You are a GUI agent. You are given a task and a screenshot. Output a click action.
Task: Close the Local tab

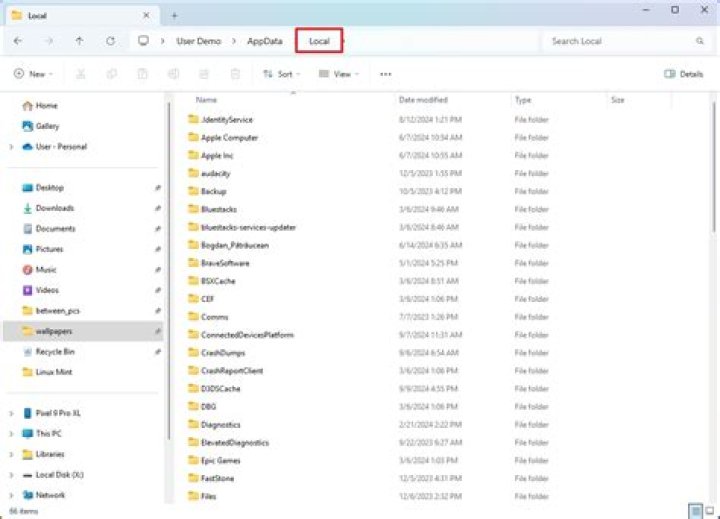[146, 16]
